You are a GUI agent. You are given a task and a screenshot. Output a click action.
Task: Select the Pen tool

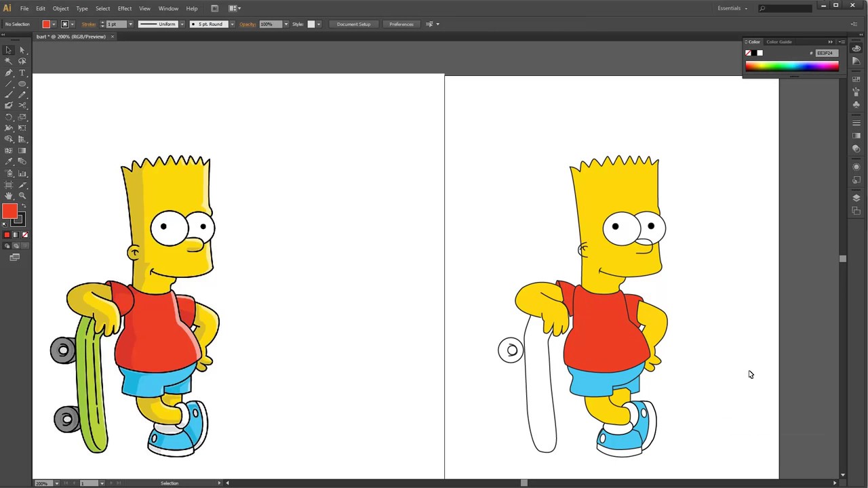point(9,73)
